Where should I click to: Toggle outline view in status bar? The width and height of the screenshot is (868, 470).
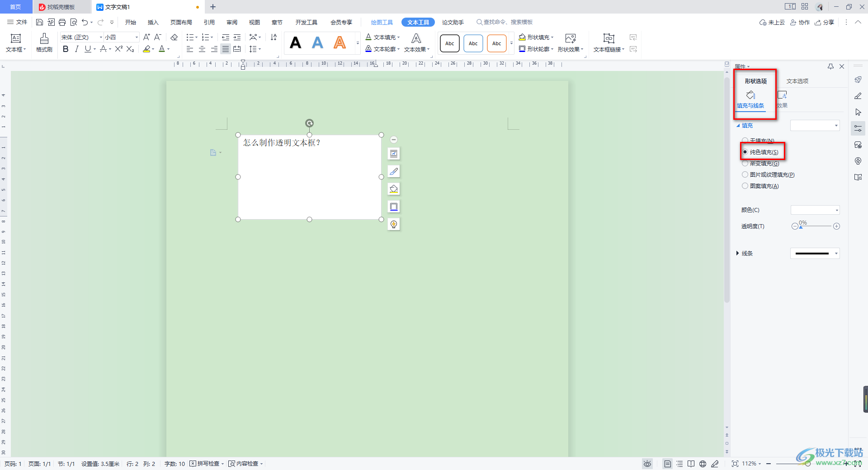point(679,464)
